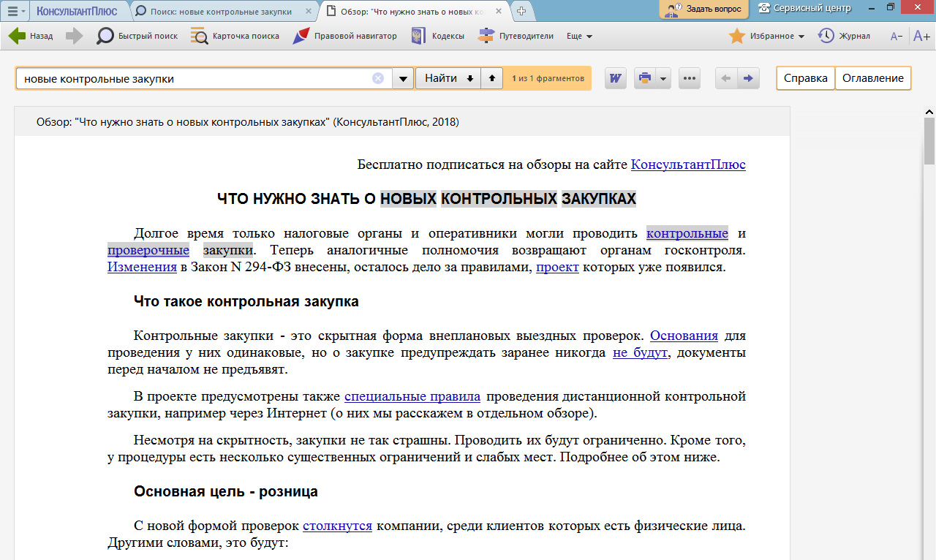The width and height of the screenshot is (936, 560).
Task: Open the Contents (Оглавление) tab
Action: 872,78
